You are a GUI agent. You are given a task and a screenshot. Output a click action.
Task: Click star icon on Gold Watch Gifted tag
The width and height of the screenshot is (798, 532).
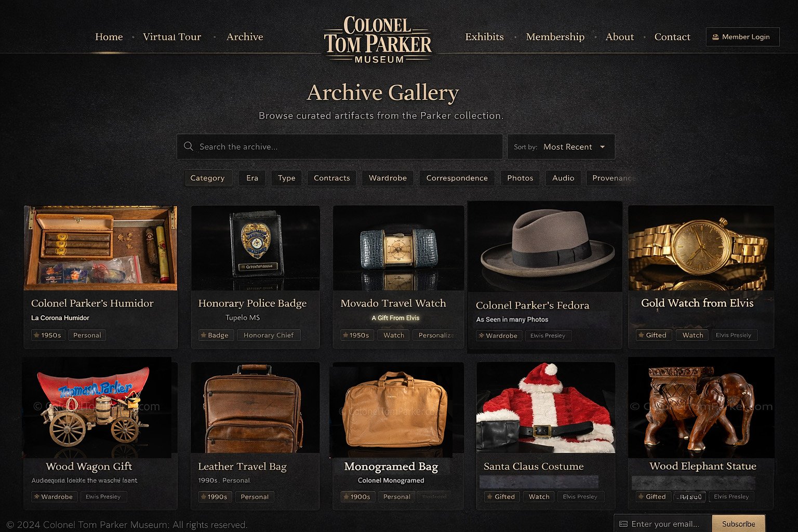coord(641,335)
